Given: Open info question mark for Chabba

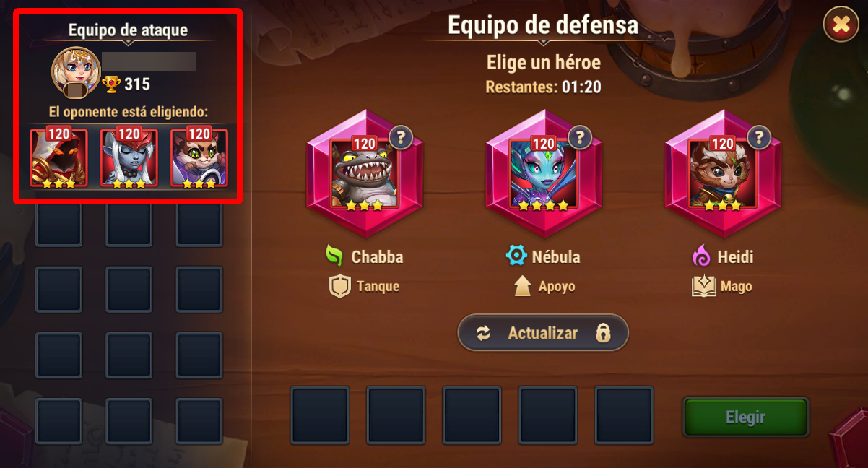Looking at the screenshot, I should pyautogui.click(x=400, y=136).
